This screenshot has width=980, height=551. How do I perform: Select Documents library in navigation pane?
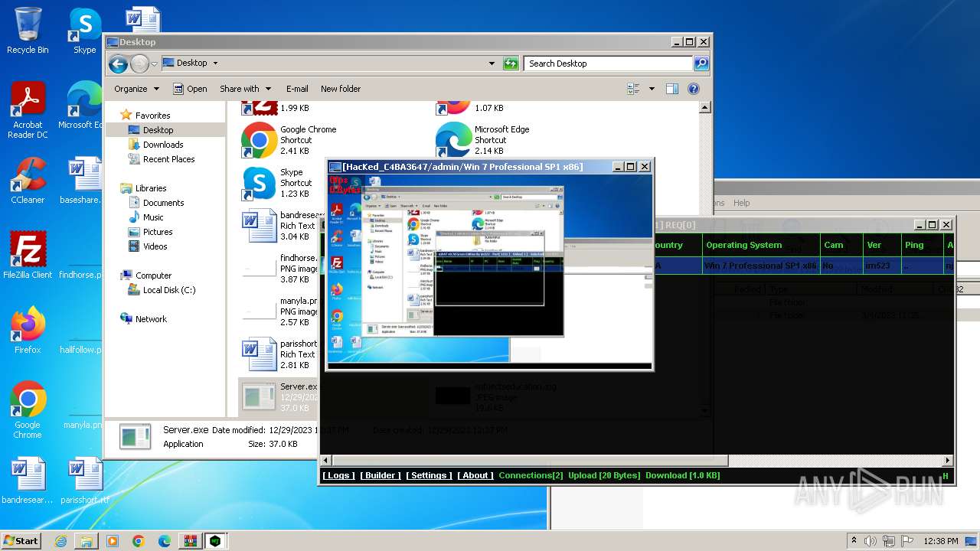point(163,203)
